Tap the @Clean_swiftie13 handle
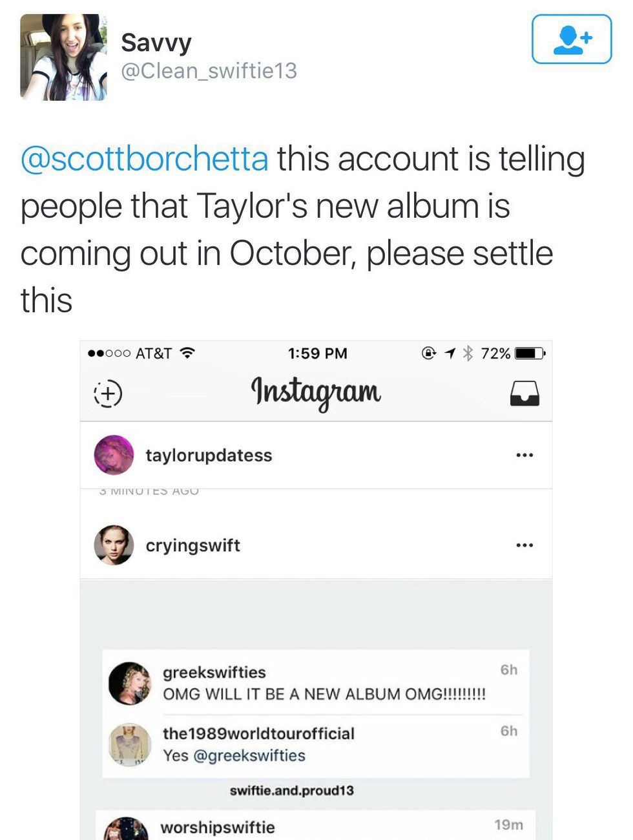The height and width of the screenshot is (840, 633). click(x=209, y=70)
